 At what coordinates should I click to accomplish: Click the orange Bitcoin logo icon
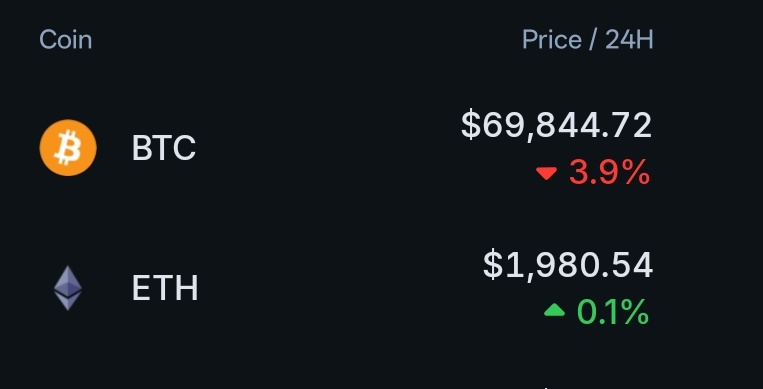68,148
